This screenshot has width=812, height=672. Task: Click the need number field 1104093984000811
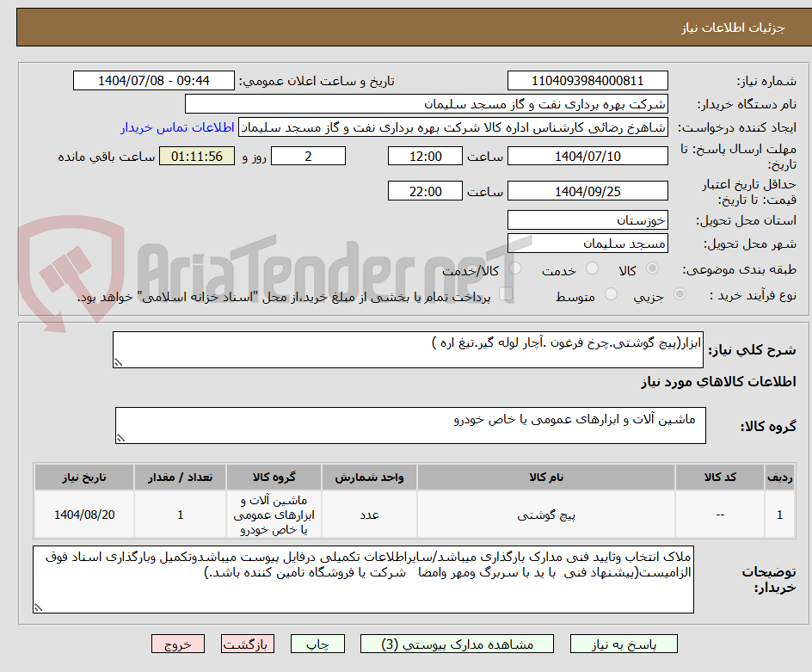click(587, 79)
